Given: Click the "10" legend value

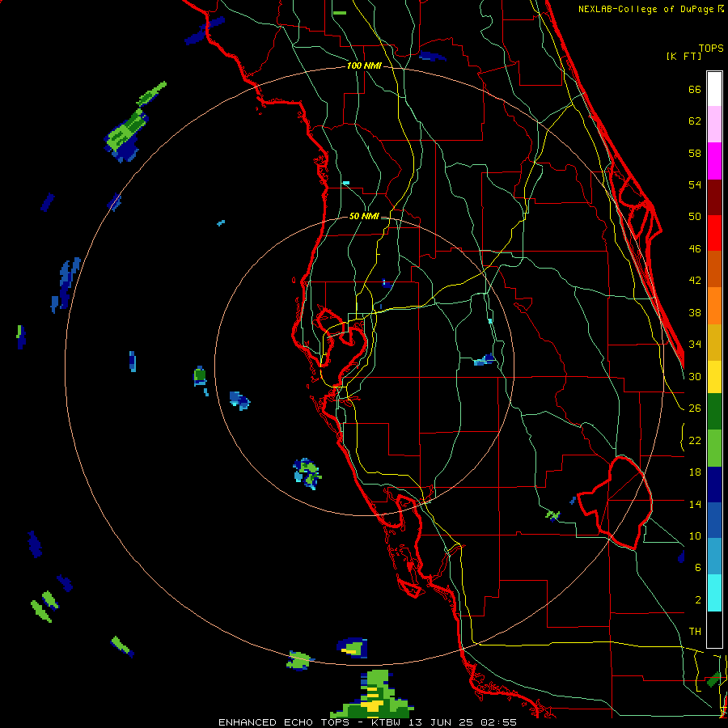Looking at the screenshot, I should pos(695,535).
